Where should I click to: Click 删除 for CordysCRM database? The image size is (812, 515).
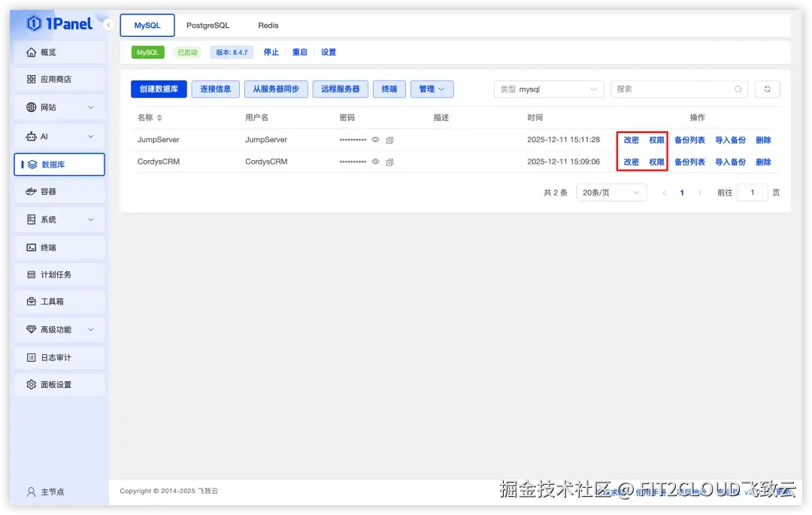coord(763,162)
